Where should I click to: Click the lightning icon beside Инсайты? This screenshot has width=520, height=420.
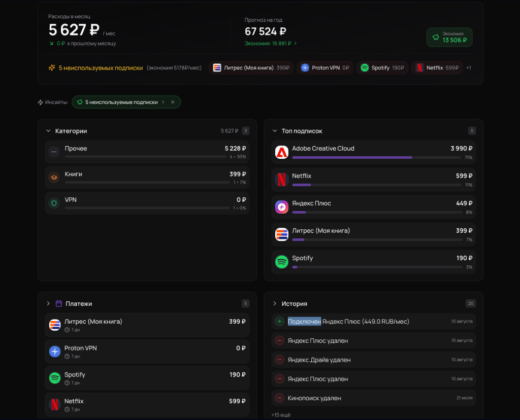41,102
